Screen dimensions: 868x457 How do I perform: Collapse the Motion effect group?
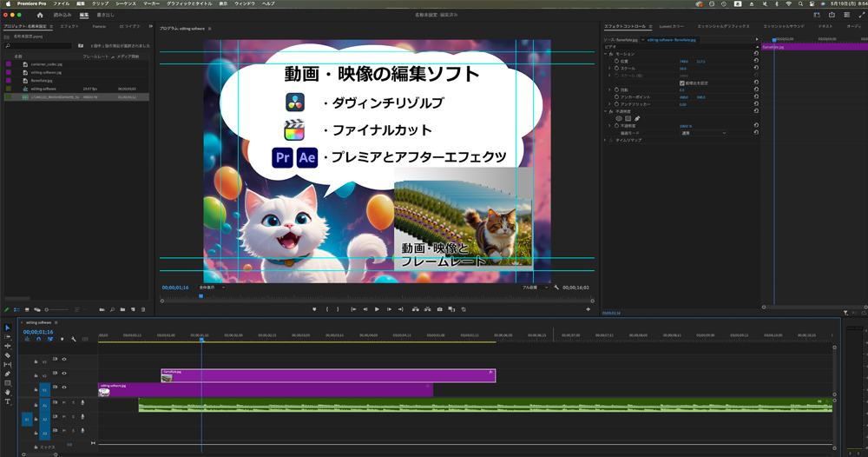(605, 54)
